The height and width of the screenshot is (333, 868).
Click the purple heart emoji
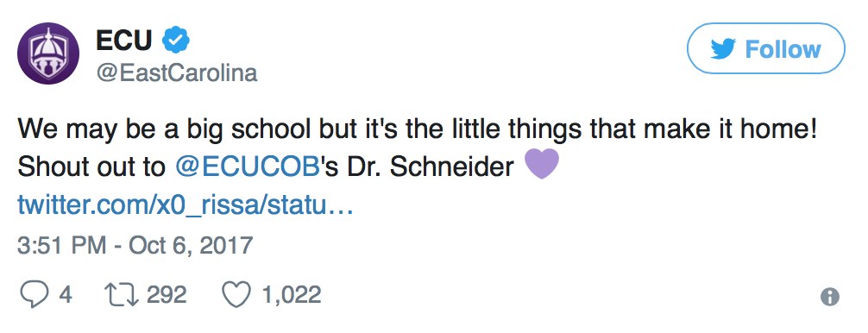(x=542, y=165)
